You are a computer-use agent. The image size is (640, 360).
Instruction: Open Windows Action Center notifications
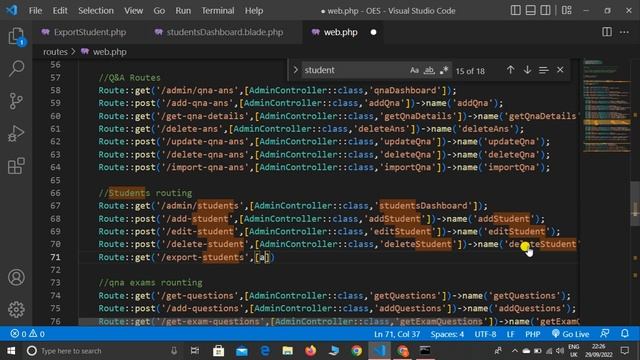click(624, 351)
